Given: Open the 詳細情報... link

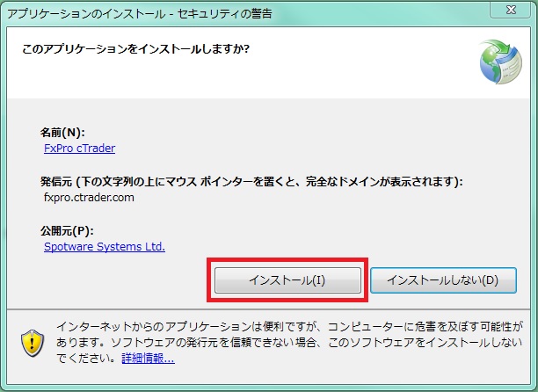Looking at the screenshot, I should (x=149, y=359).
